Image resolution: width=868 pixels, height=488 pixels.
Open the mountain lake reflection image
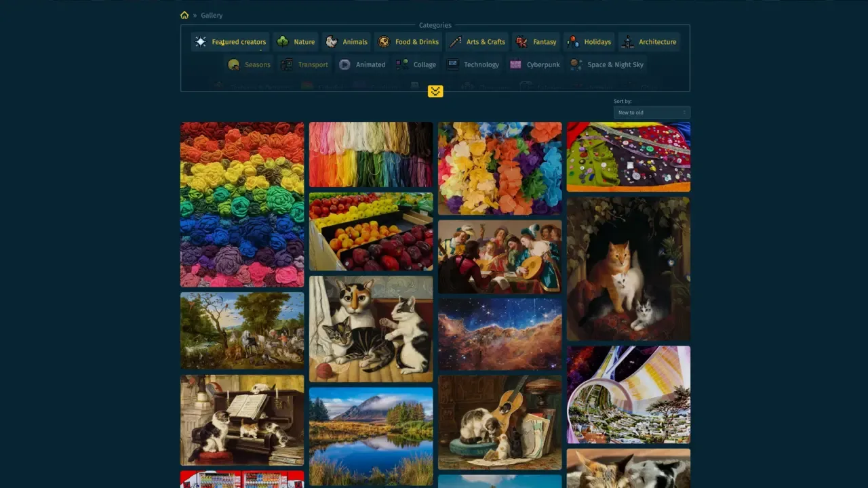[x=371, y=436]
